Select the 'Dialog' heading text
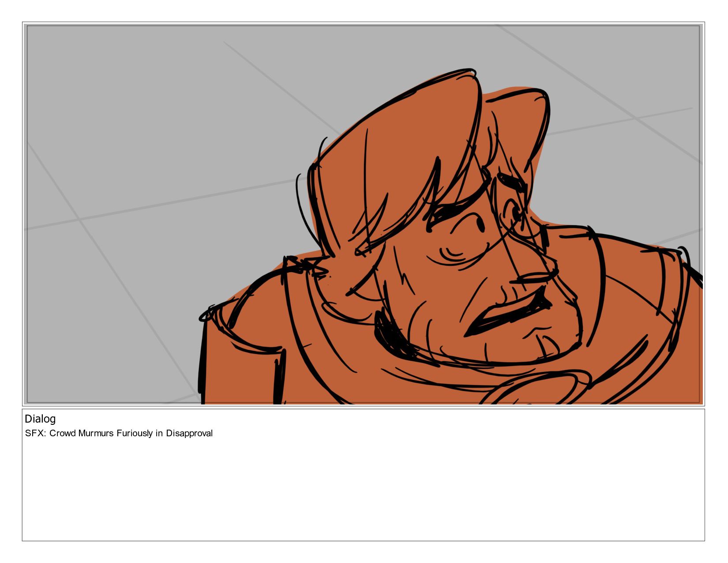Image resolution: width=728 pixels, height=563 pixels. (40, 419)
